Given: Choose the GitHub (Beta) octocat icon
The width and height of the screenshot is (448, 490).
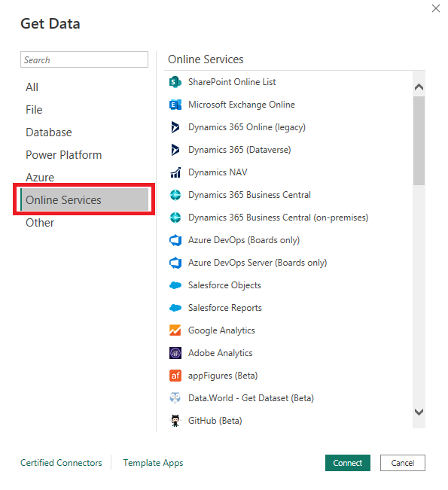Looking at the screenshot, I should click(175, 421).
